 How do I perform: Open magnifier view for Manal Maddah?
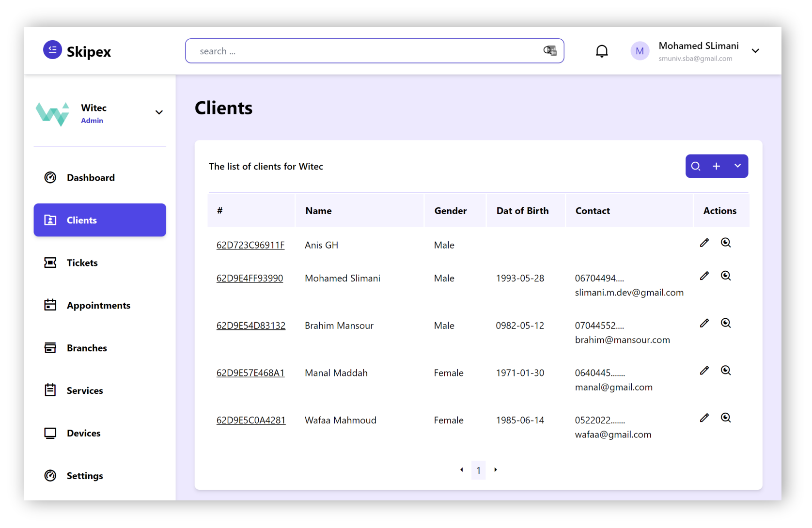[x=725, y=371]
